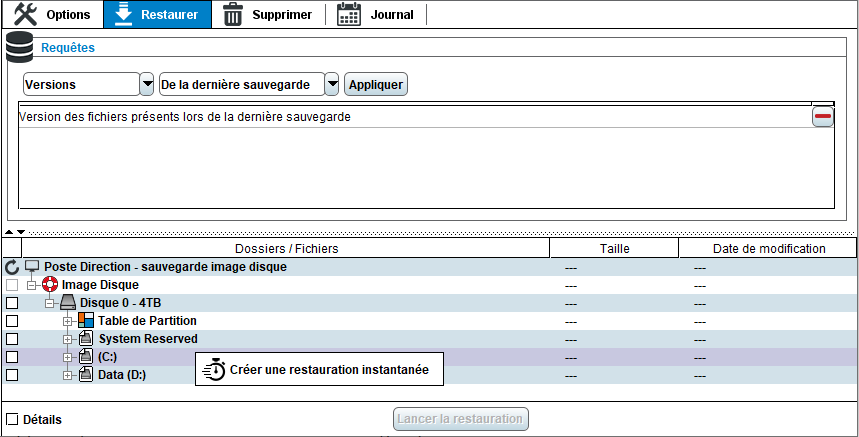Click the colored Table de Partition icon
This screenshot has width=859, height=437.
[86, 320]
